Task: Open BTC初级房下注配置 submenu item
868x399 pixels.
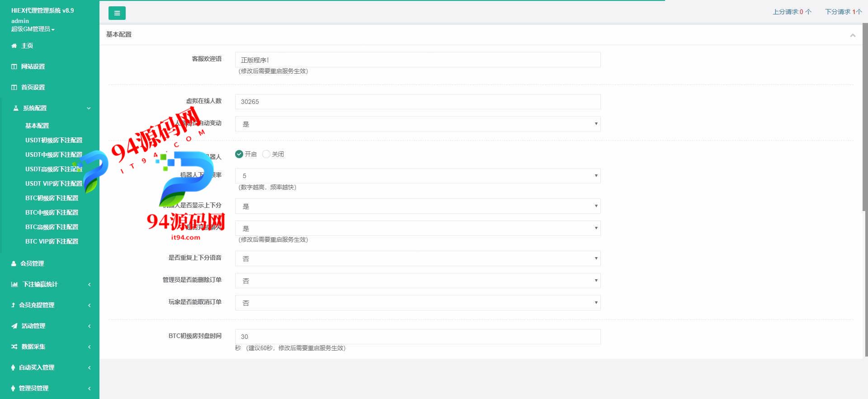Action: pyautogui.click(x=52, y=198)
